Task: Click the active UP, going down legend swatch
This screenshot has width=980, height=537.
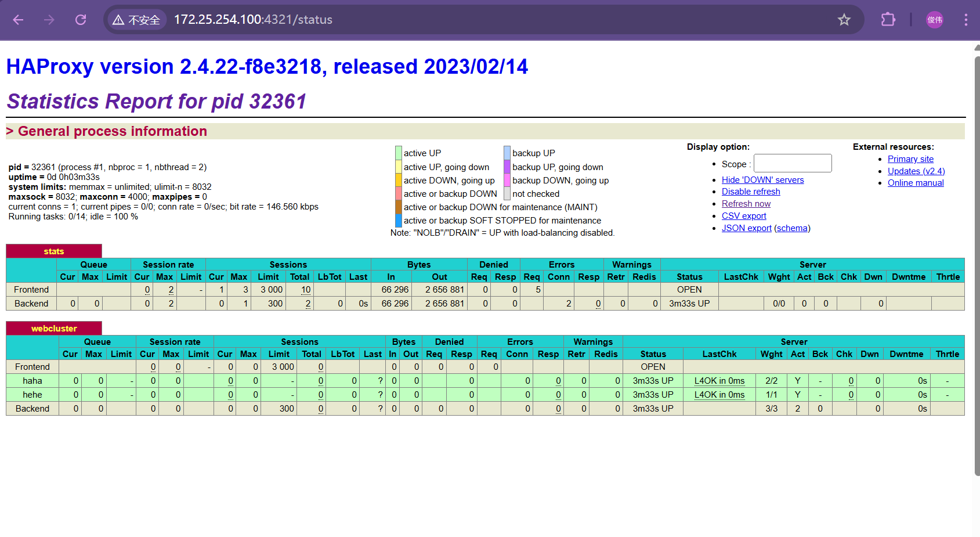Action: (x=399, y=167)
